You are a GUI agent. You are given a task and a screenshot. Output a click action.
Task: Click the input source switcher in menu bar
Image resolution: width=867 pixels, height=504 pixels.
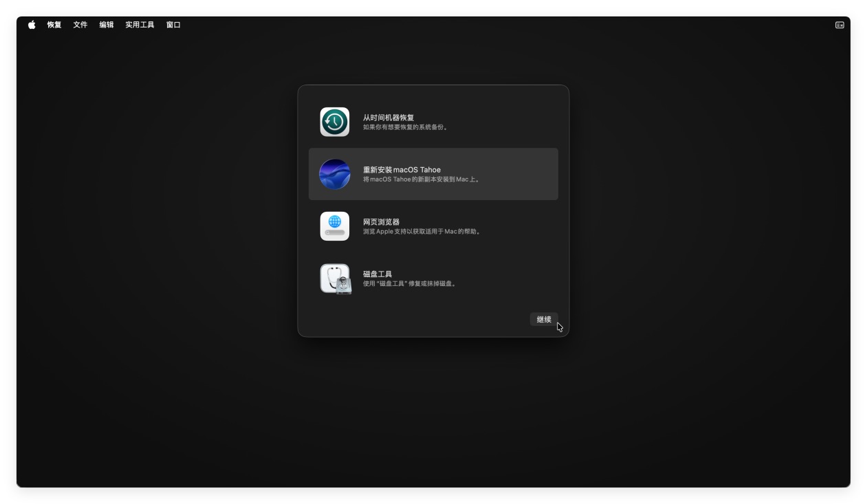coord(839,25)
